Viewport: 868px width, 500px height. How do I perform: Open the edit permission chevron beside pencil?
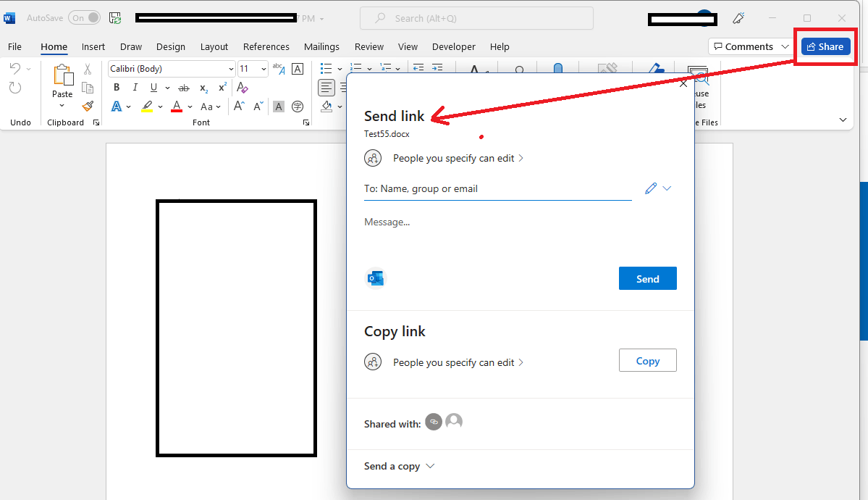click(667, 188)
